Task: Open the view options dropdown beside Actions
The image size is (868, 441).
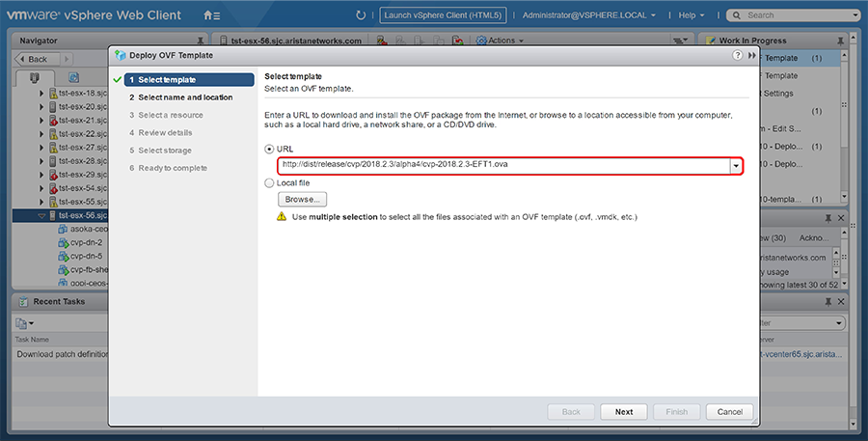Action: click(x=680, y=41)
